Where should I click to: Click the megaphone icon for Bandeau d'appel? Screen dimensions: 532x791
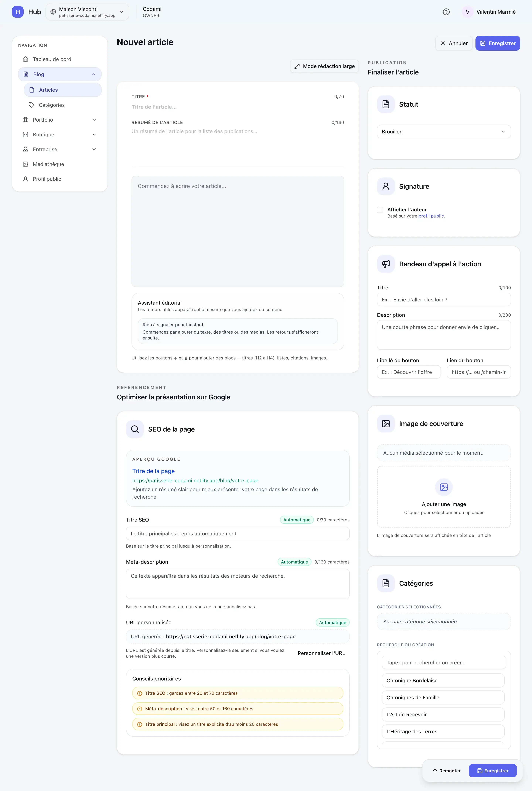(386, 264)
